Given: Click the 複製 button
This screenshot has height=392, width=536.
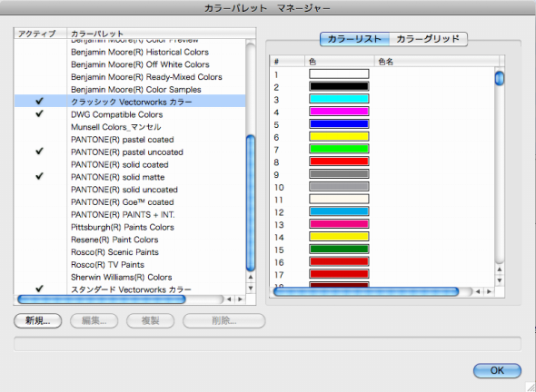Looking at the screenshot, I should pos(151,321).
